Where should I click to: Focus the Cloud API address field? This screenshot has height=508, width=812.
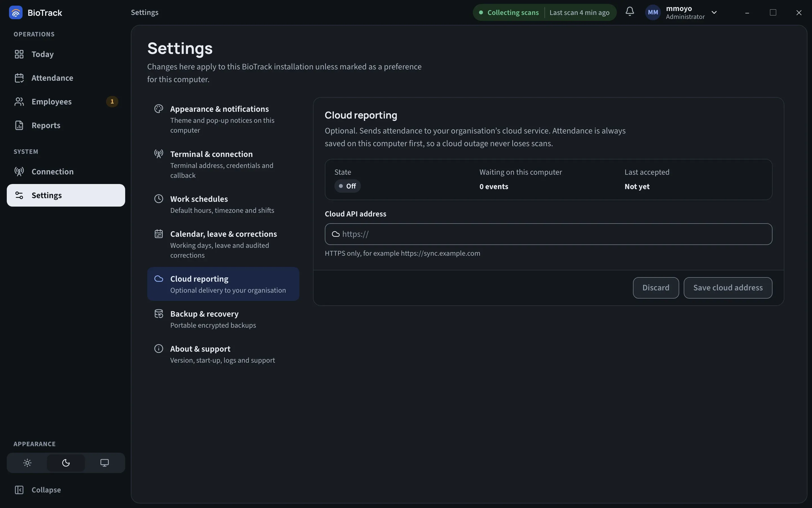(548, 234)
